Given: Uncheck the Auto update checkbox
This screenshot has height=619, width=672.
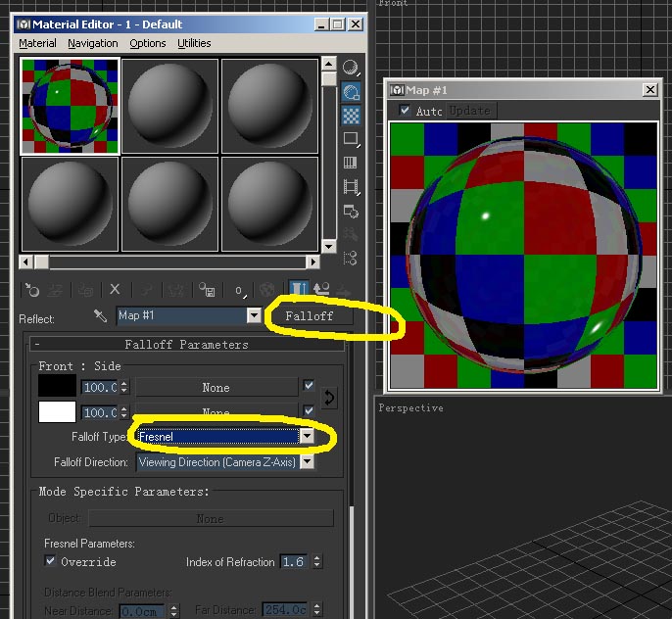Looking at the screenshot, I should pyautogui.click(x=405, y=111).
